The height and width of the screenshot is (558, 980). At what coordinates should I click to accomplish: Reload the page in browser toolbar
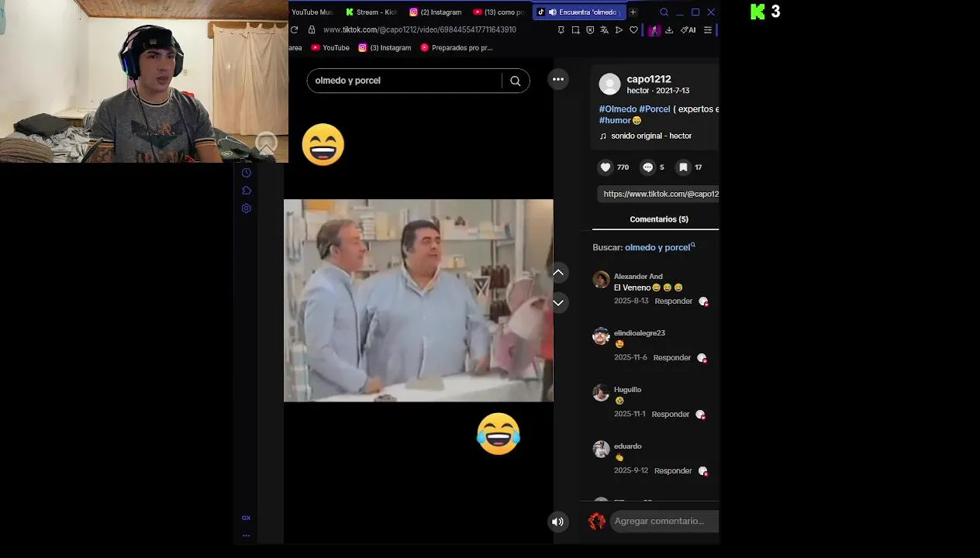tap(295, 29)
